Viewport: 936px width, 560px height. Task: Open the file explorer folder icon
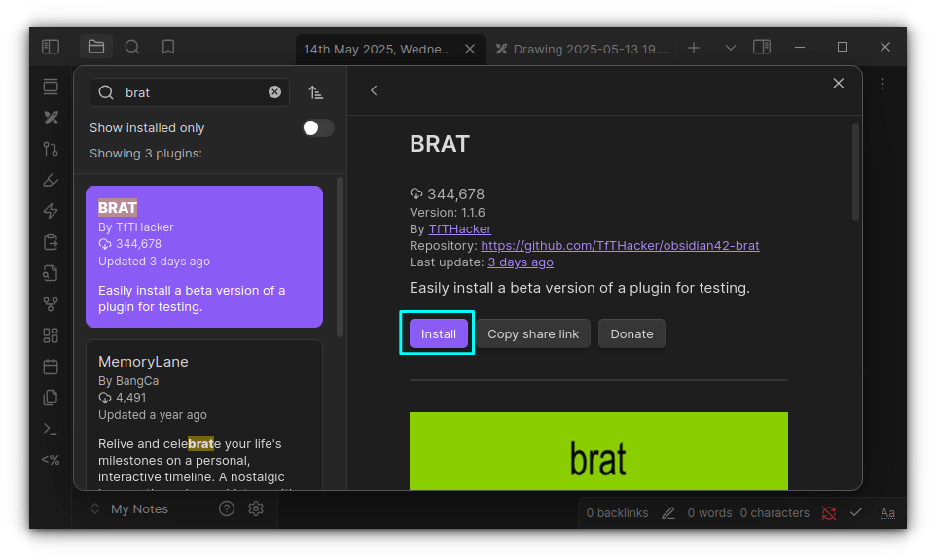pyautogui.click(x=95, y=47)
